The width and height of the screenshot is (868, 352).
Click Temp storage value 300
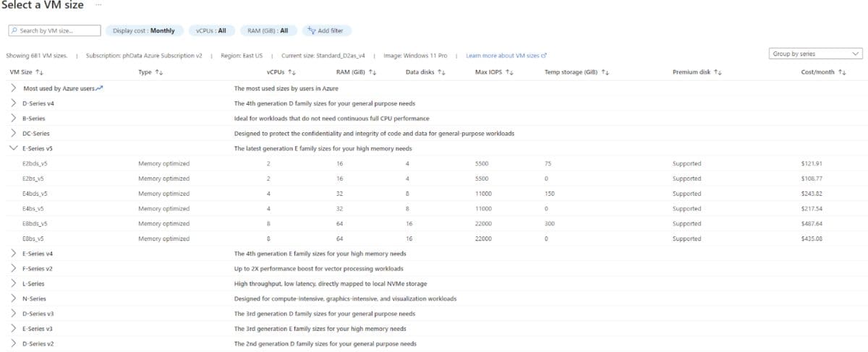point(549,223)
